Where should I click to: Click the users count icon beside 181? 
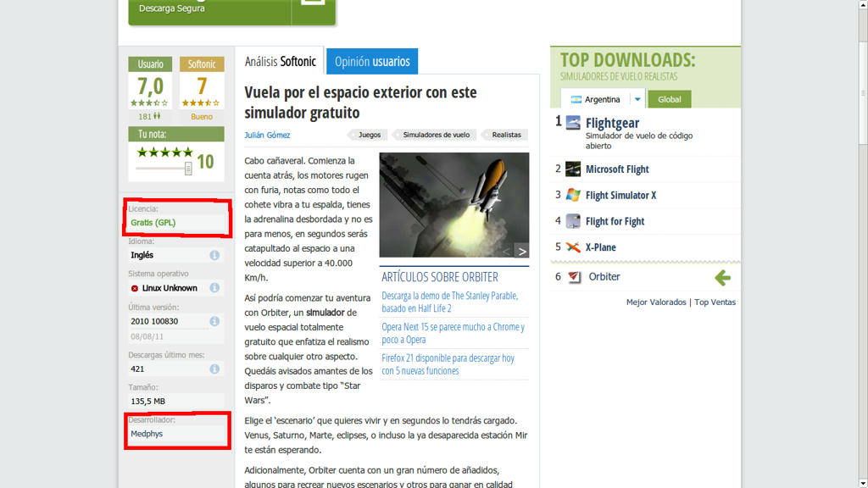157,116
